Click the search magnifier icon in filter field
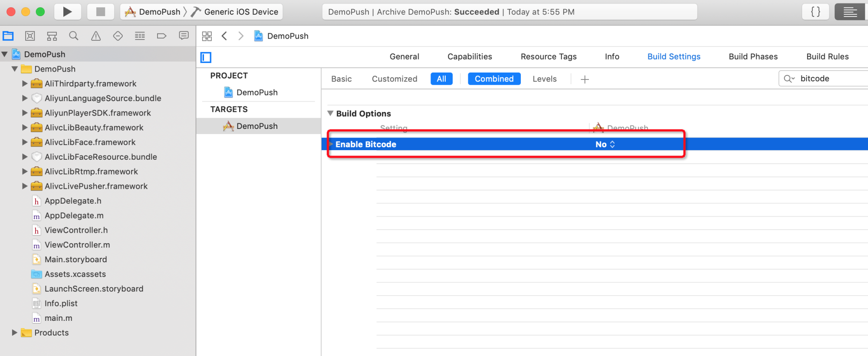 (789, 79)
